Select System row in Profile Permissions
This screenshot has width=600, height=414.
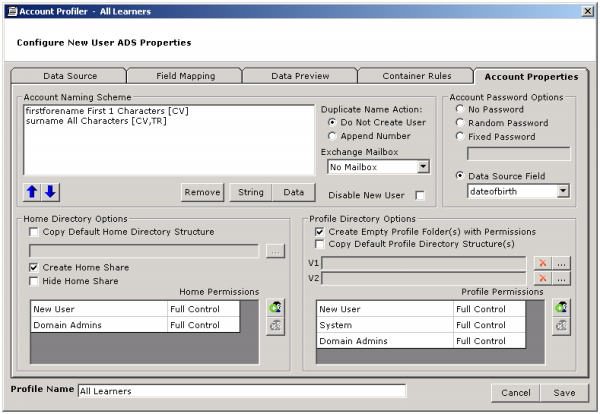tap(421, 325)
